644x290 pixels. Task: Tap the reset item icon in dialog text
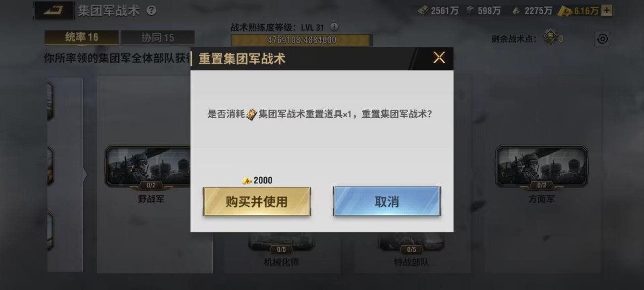point(252,115)
